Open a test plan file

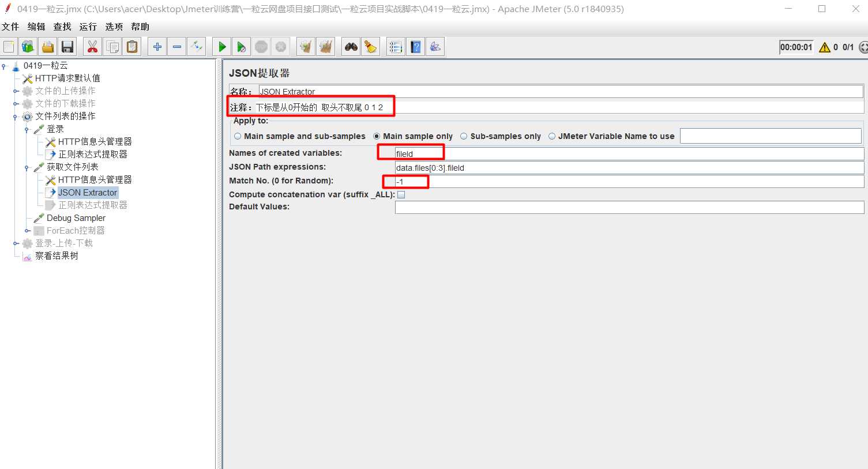point(48,47)
